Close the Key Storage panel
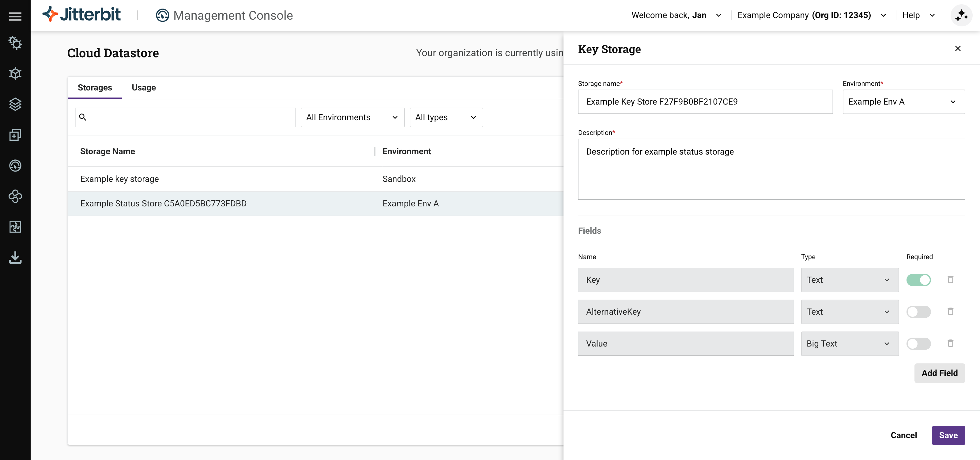 tap(958, 48)
